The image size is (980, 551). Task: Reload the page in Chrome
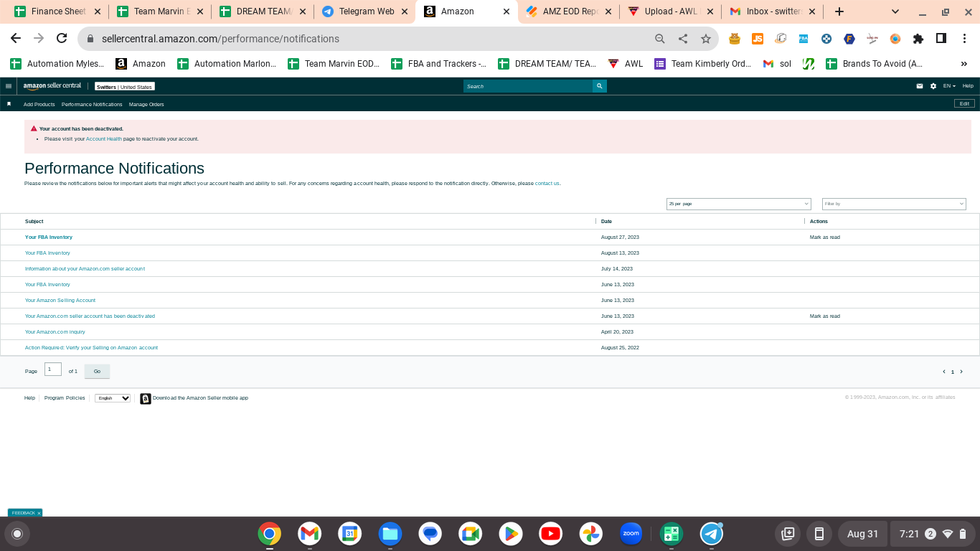point(62,39)
